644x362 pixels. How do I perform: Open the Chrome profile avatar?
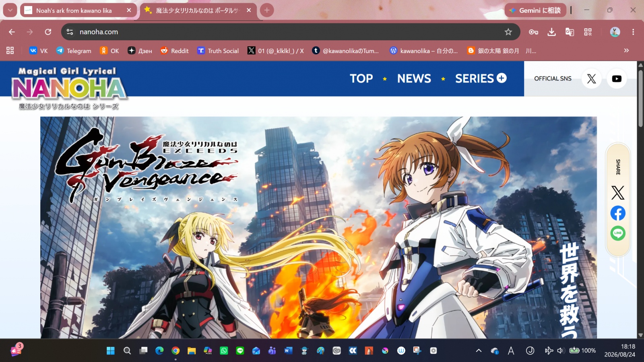pyautogui.click(x=615, y=32)
